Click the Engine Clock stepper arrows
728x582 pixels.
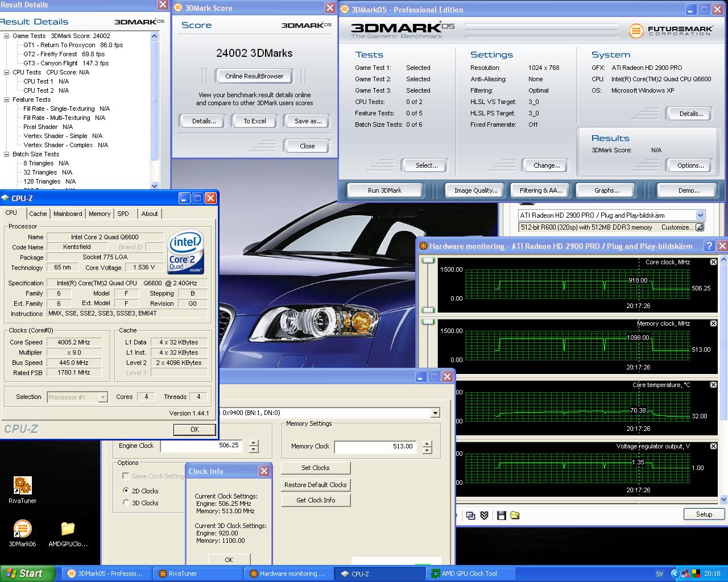(254, 446)
